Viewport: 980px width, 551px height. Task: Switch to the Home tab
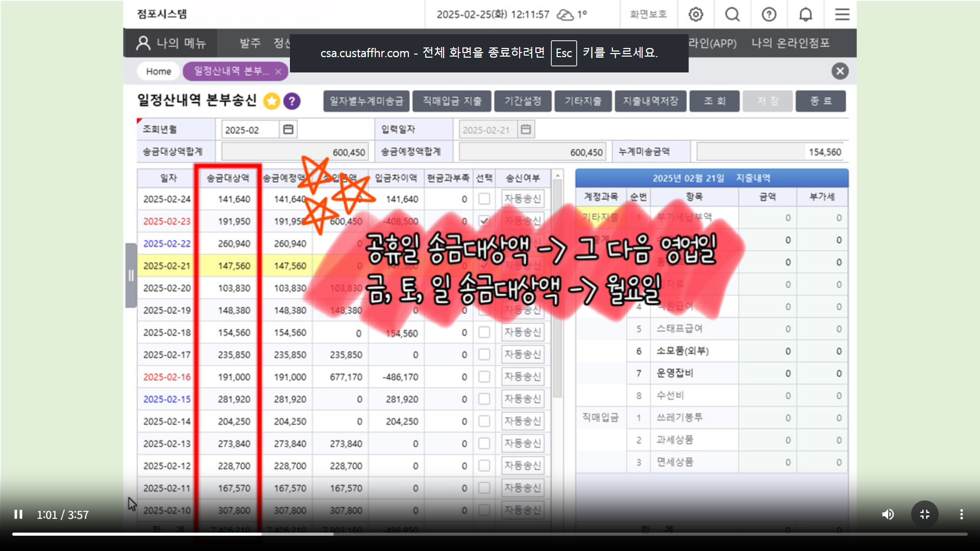[x=158, y=71]
